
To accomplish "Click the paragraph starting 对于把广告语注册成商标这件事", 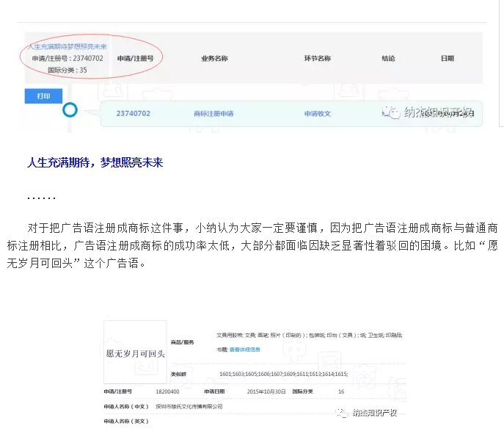I will click(x=252, y=245).
